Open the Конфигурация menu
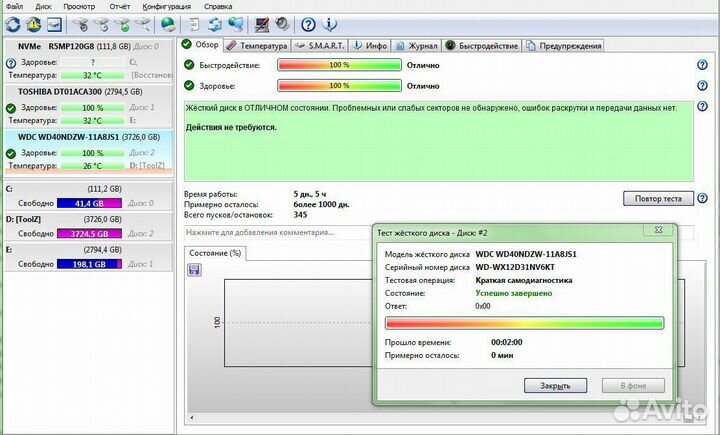 coord(167,6)
